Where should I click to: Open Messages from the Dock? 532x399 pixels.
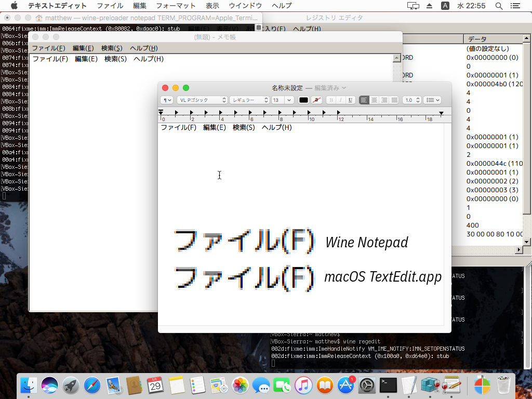point(261,385)
